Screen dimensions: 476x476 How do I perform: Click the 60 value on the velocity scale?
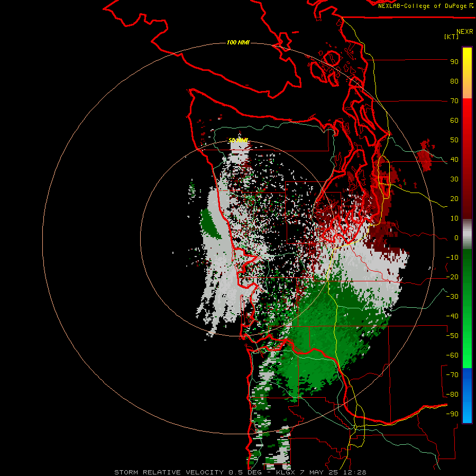coord(454,121)
